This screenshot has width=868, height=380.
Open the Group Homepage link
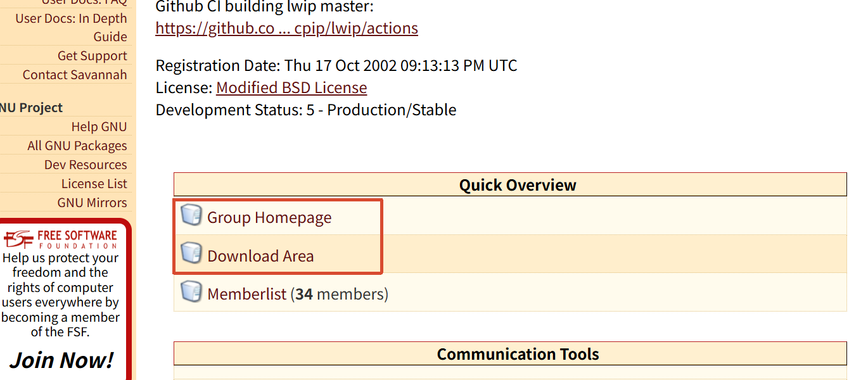pyautogui.click(x=269, y=217)
